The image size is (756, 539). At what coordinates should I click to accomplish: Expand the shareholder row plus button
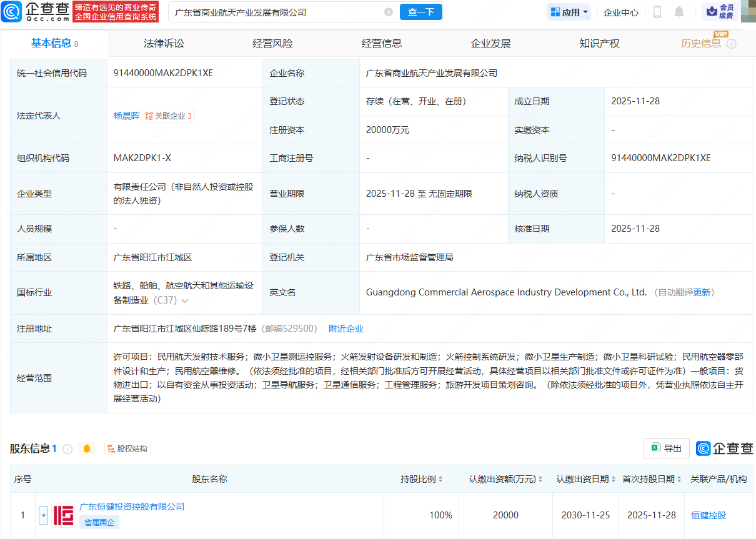(x=43, y=515)
